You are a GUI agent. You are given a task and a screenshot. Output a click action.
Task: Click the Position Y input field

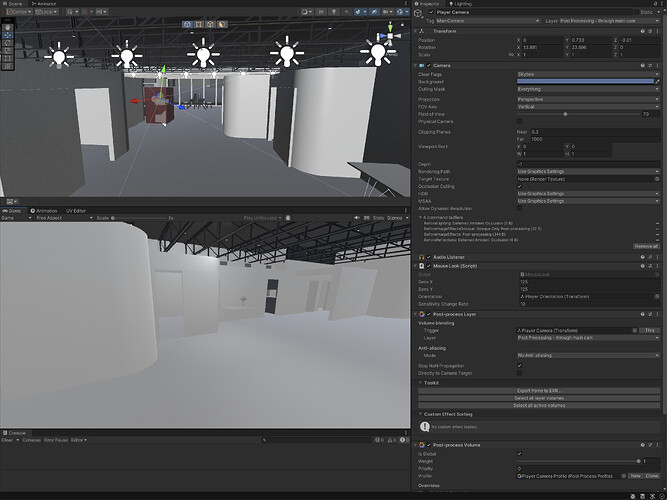click(x=590, y=40)
